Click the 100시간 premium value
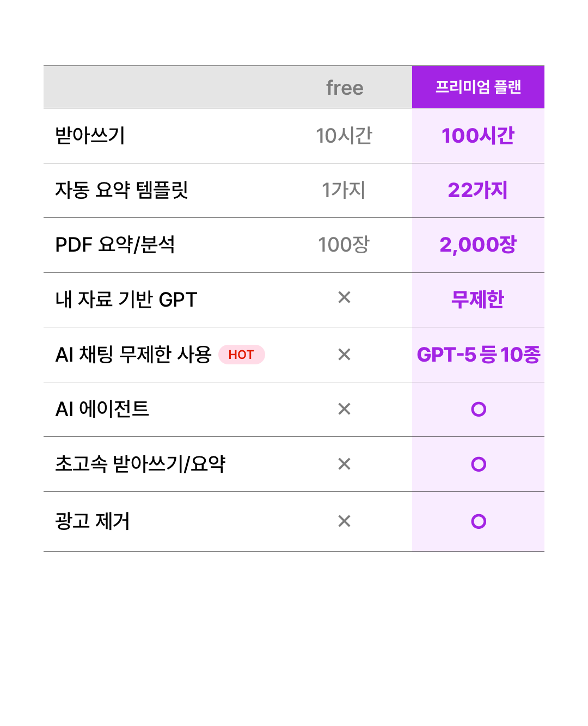588x726 pixels. click(478, 136)
